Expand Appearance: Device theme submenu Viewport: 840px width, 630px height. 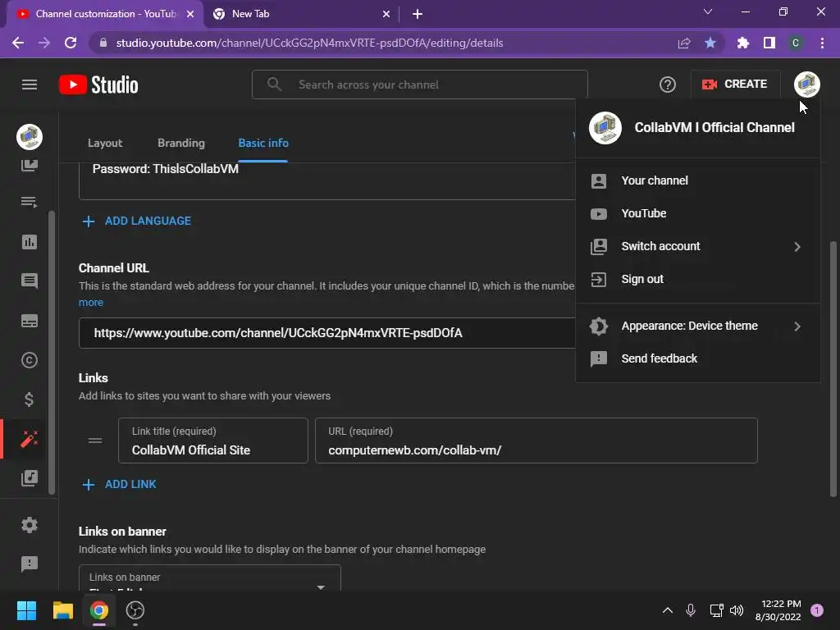tap(697, 326)
